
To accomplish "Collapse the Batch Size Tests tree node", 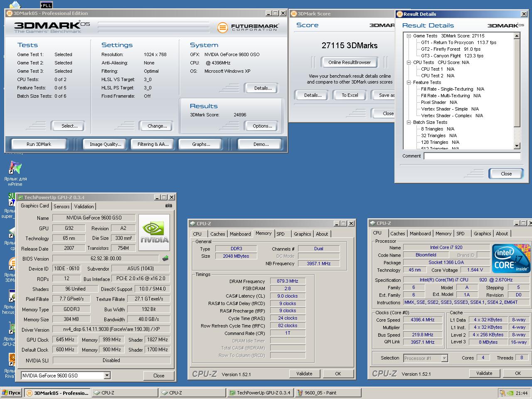I will tap(409, 122).
